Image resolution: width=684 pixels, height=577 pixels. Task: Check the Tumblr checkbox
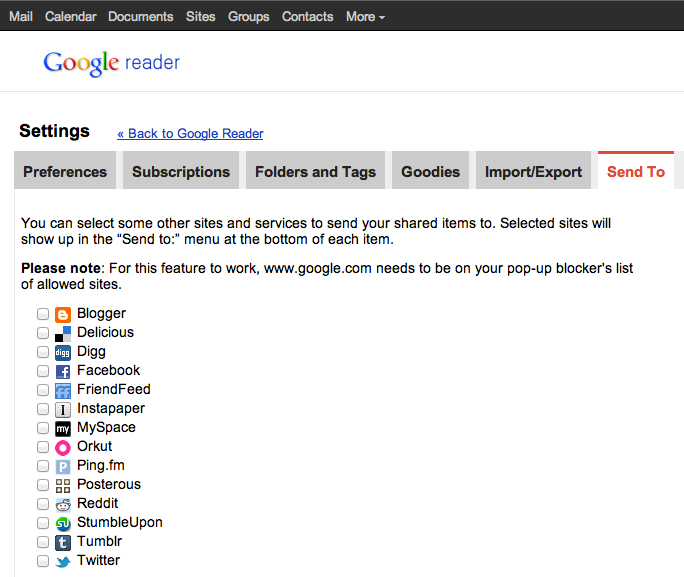pyautogui.click(x=43, y=542)
